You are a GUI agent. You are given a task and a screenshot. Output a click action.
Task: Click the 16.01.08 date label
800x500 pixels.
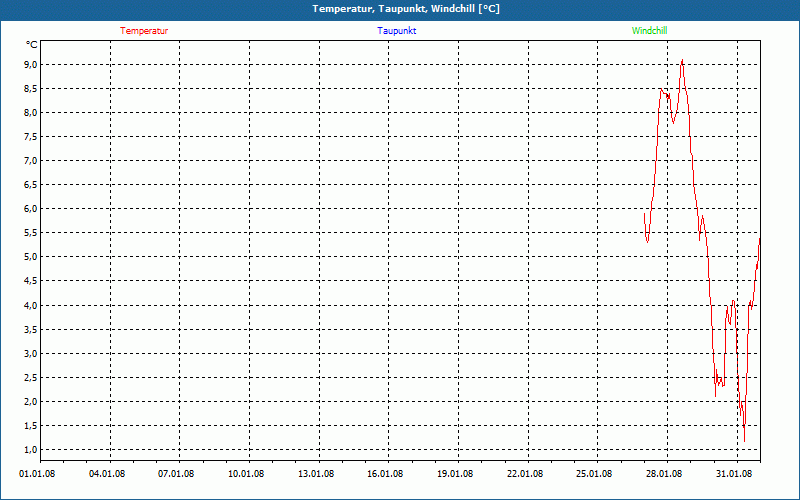tap(385, 473)
